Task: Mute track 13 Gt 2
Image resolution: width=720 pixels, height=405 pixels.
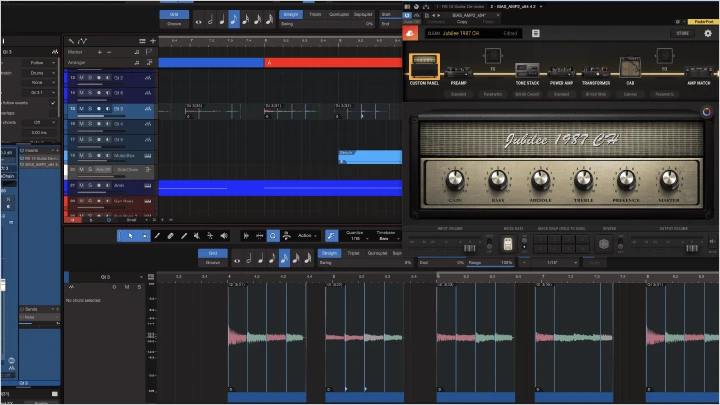Action: pyautogui.click(x=81, y=78)
